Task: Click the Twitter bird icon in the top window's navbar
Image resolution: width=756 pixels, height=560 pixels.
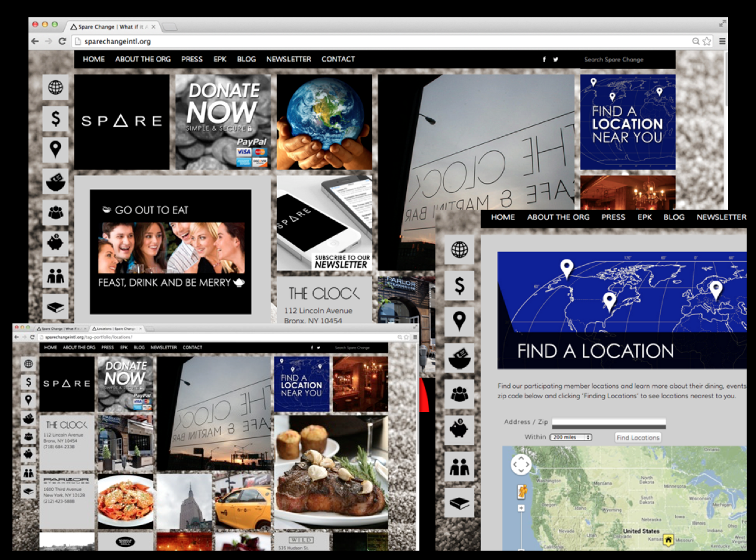Action: (556, 60)
